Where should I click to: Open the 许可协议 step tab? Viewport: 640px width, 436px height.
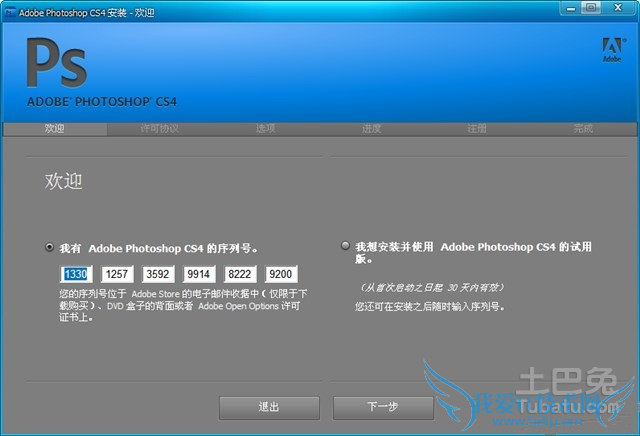pyautogui.click(x=160, y=129)
